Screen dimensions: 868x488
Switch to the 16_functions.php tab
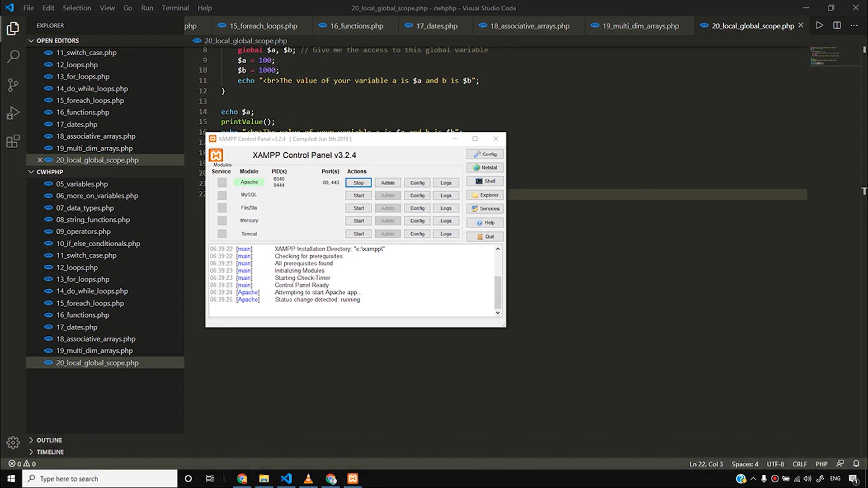(x=356, y=26)
